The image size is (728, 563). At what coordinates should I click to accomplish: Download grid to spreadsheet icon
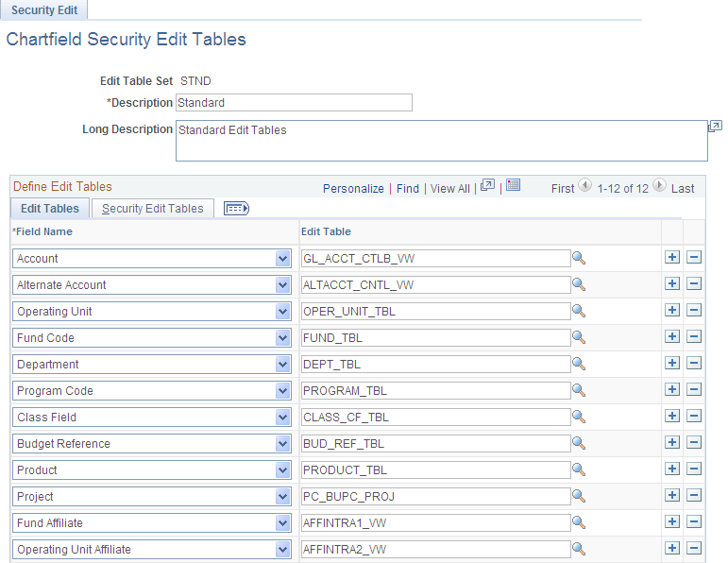tap(513, 185)
